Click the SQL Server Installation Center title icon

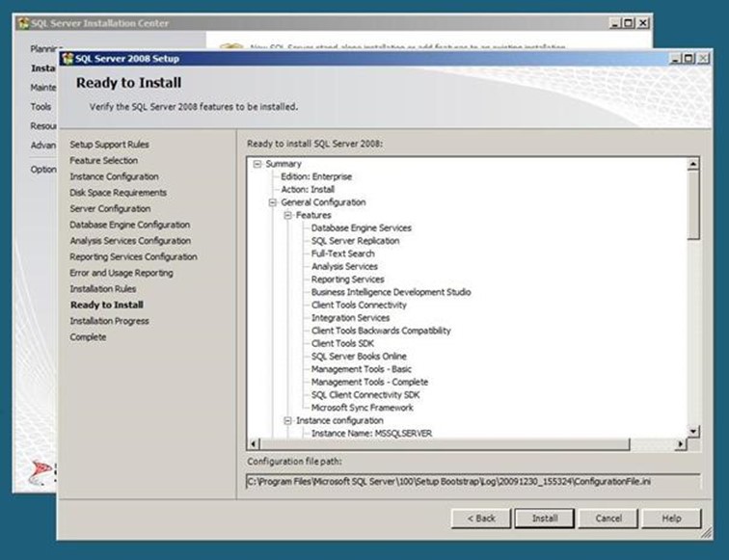(24, 23)
